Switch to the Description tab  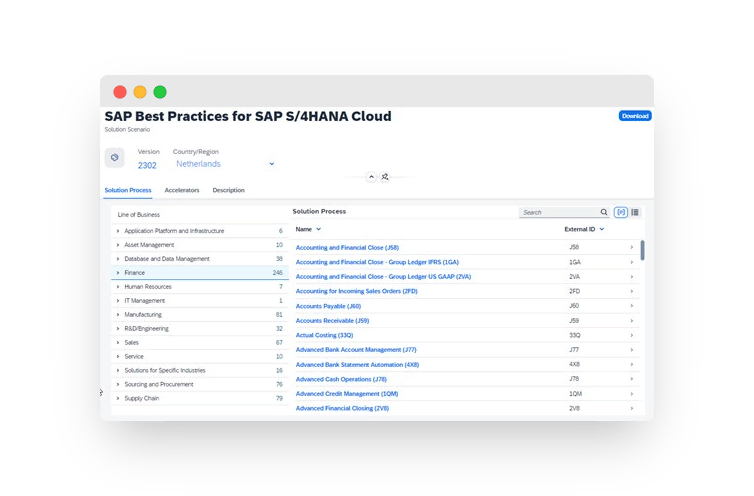(228, 191)
